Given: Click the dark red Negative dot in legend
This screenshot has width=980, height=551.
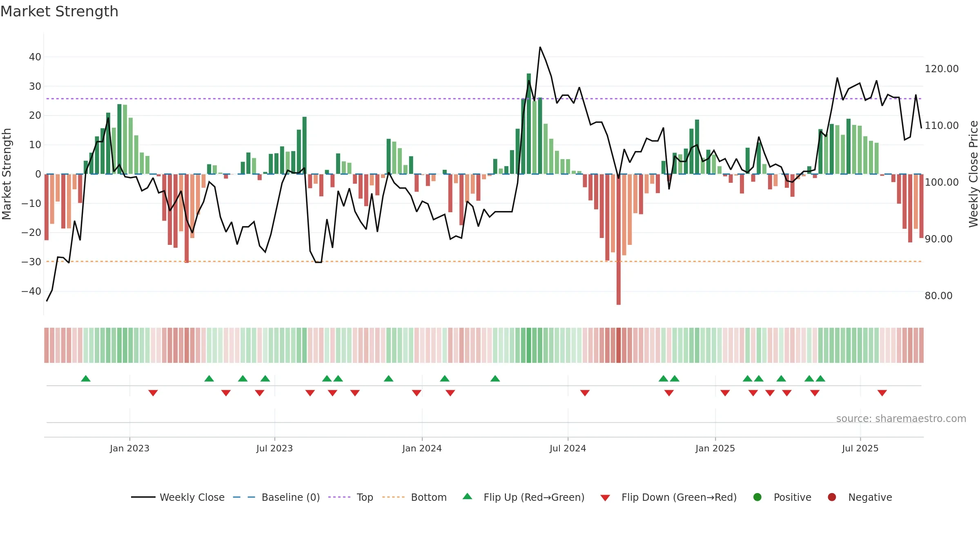Looking at the screenshot, I should click(832, 497).
